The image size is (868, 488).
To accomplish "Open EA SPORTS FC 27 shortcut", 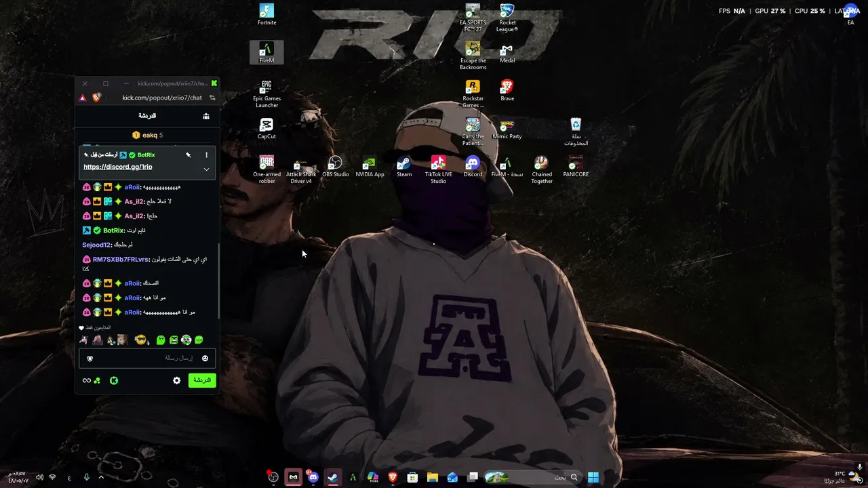I will pyautogui.click(x=473, y=18).
